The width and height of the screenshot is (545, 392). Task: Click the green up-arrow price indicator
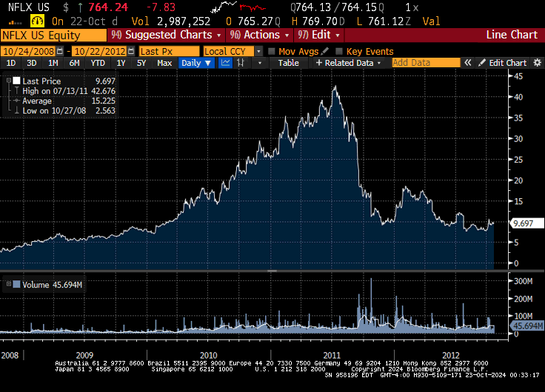[x=80, y=7]
